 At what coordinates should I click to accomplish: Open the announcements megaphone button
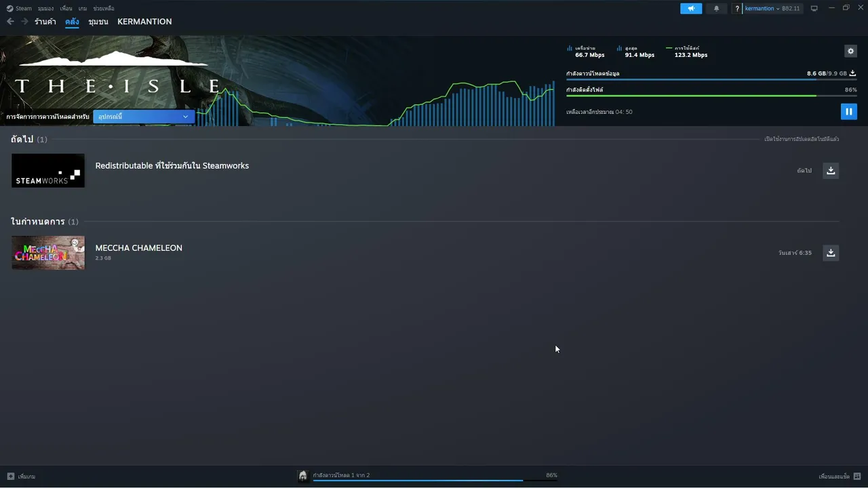pyautogui.click(x=691, y=9)
